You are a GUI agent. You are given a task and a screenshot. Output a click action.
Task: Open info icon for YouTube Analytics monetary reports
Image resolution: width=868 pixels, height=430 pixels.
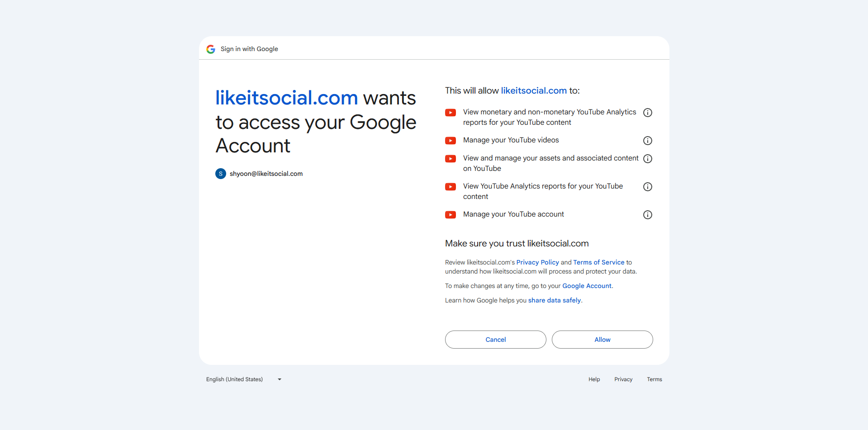point(648,113)
